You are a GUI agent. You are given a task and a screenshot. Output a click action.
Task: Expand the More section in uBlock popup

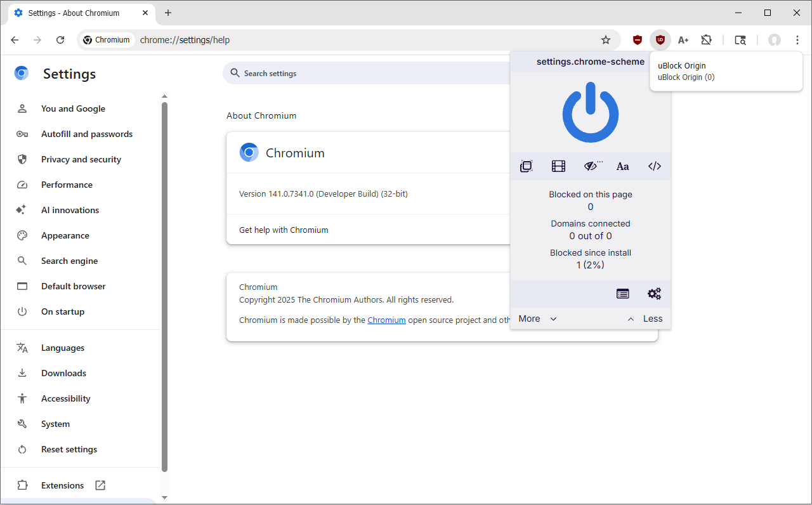pos(537,318)
